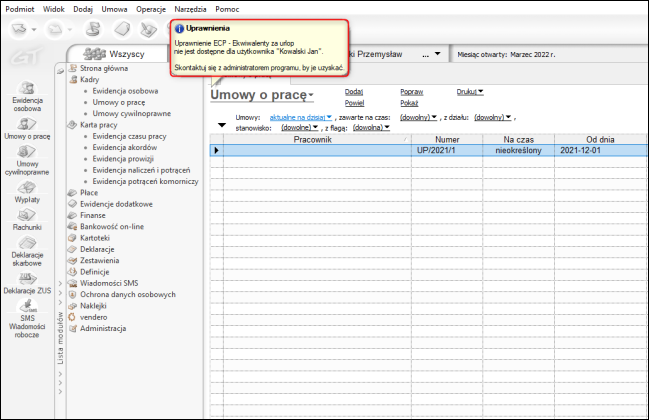Image resolution: width=649 pixels, height=420 pixels.
Task: Open Ewidencja akordów tree item
Action: coord(125,147)
